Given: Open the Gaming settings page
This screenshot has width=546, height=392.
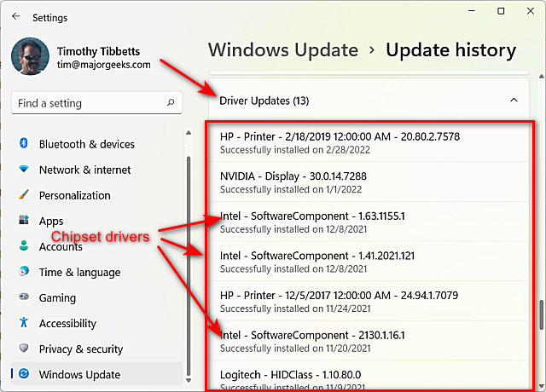Looking at the screenshot, I should tap(57, 297).
